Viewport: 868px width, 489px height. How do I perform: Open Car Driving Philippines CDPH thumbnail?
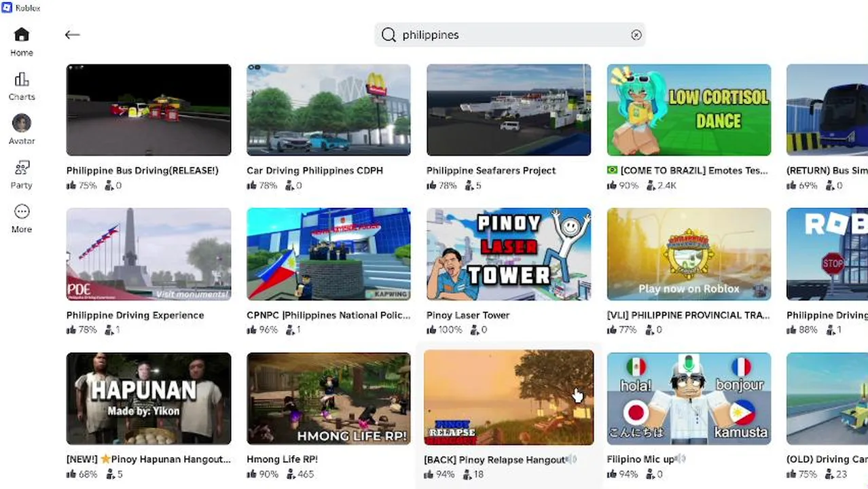[x=329, y=110]
